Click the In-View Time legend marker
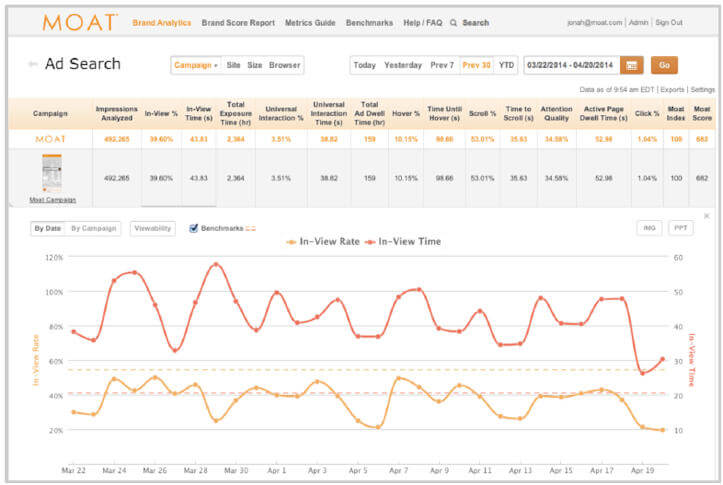 [370, 242]
